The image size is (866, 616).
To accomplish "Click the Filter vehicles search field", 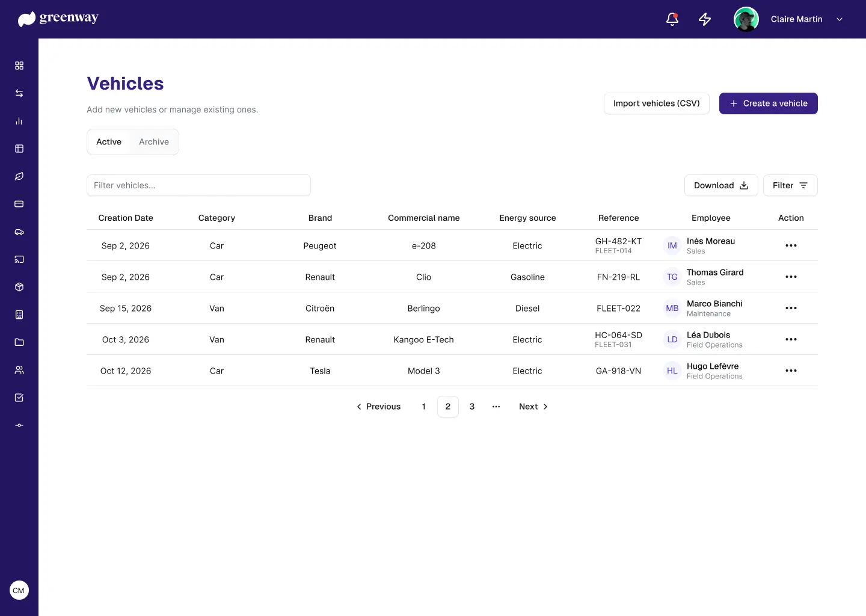I will 198,185.
